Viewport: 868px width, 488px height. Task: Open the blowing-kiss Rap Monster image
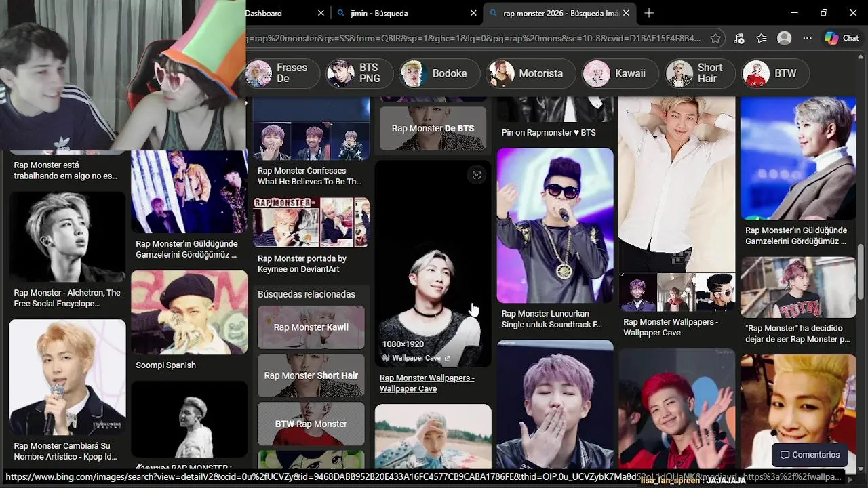(555, 405)
